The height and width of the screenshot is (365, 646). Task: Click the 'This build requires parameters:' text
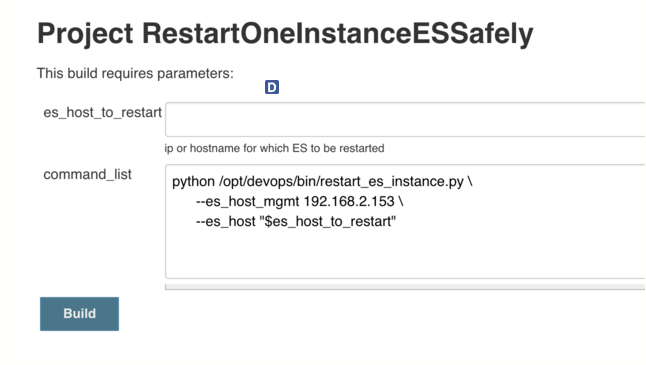[135, 73]
